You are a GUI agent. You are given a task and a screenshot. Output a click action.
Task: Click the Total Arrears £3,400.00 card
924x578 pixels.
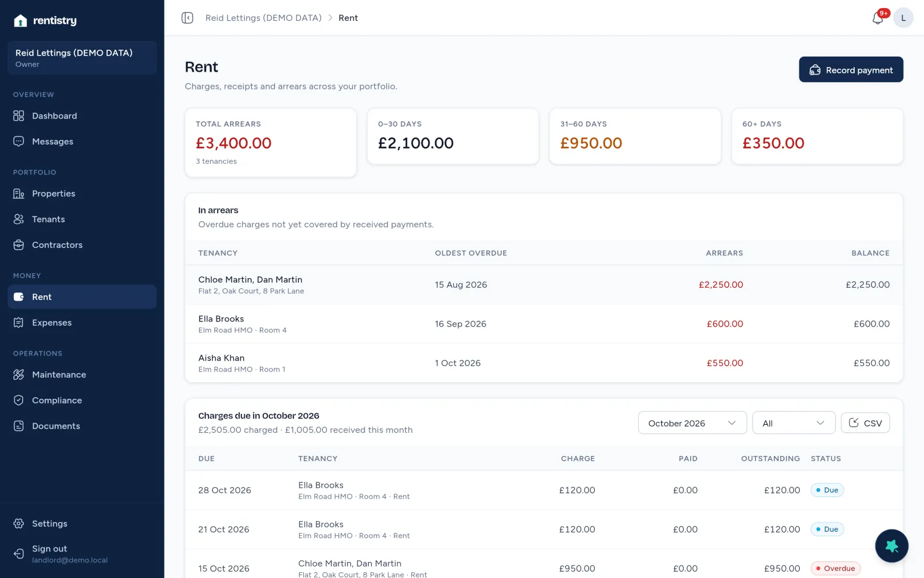pyautogui.click(x=270, y=143)
